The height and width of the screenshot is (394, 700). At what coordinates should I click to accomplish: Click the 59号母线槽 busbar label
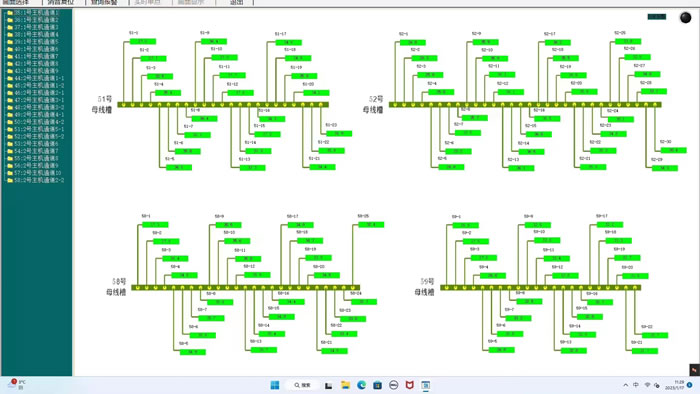click(x=425, y=287)
